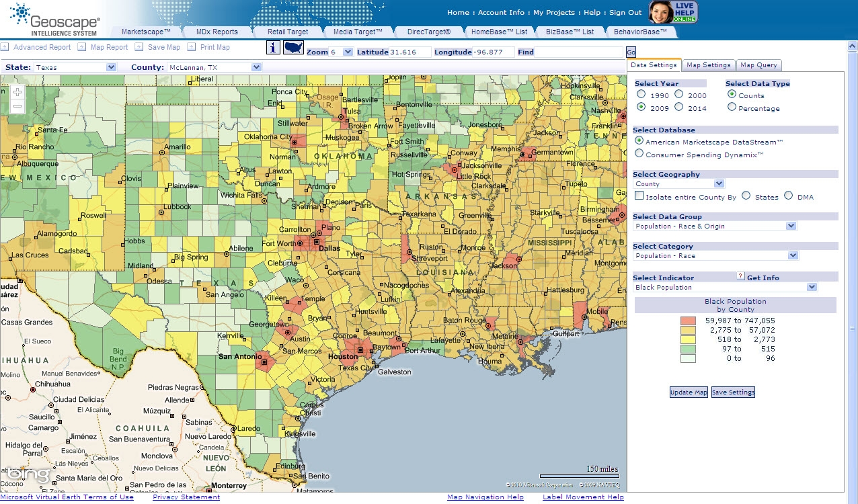Screen dimensions: 858x504
Task: Click the Advanced Report icon
Action: click(x=4, y=47)
